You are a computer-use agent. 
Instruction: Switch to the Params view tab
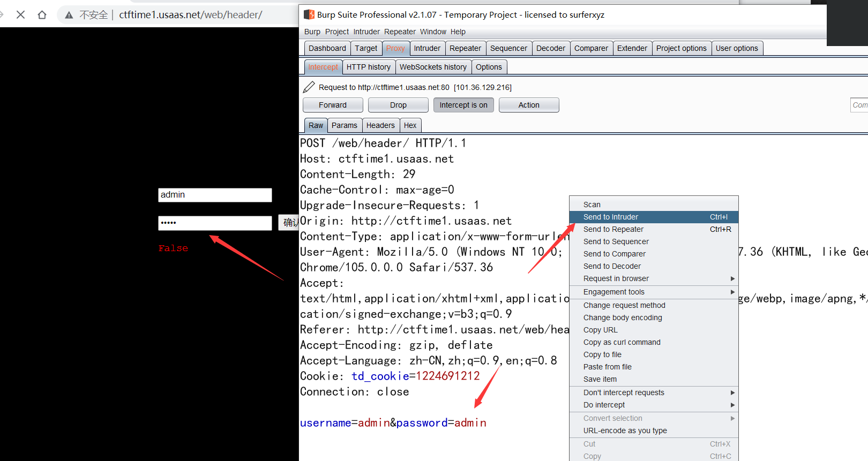point(345,125)
